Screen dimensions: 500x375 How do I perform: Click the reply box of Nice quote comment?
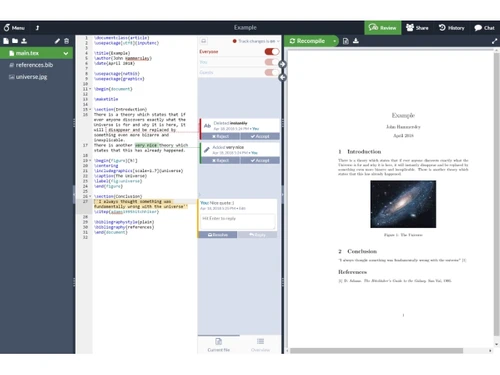[238, 221]
